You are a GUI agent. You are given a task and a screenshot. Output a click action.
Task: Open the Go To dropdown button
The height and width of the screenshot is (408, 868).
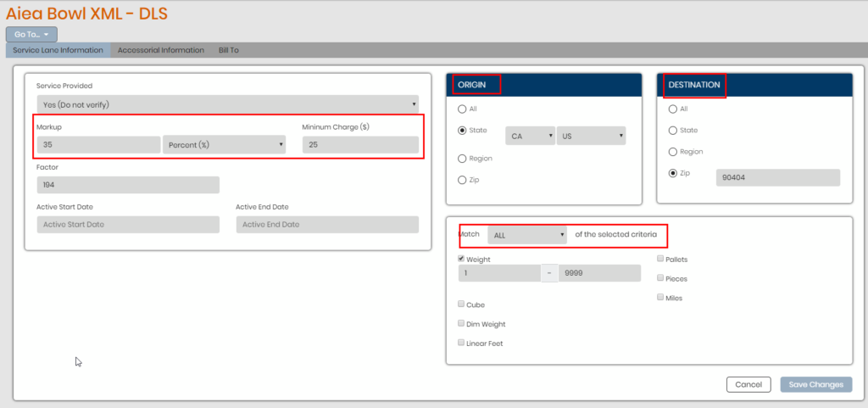(x=31, y=34)
